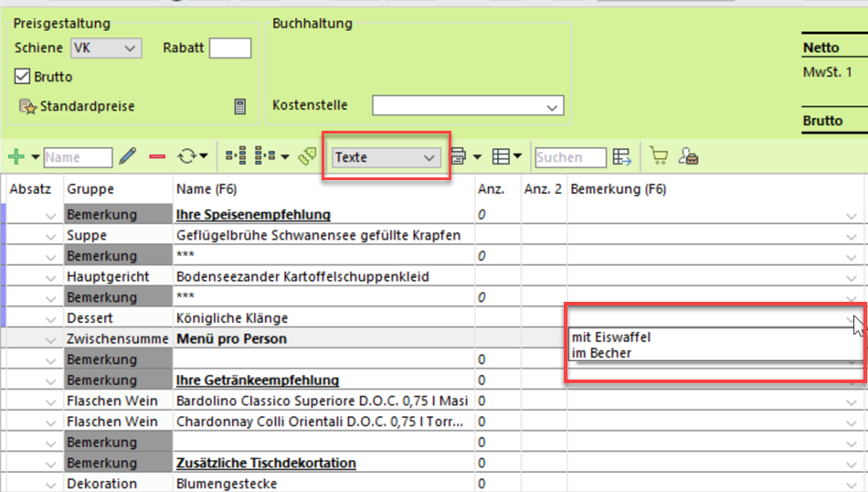
Task: Click the red minus remove icon
Action: tap(157, 157)
